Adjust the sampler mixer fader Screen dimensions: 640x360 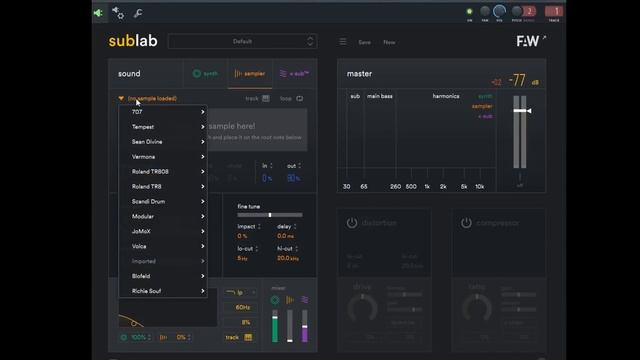coord(290,340)
